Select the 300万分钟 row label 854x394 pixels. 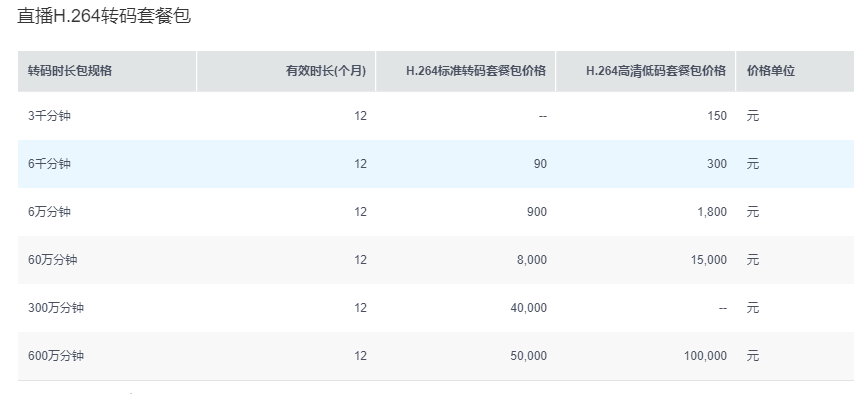point(56,307)
